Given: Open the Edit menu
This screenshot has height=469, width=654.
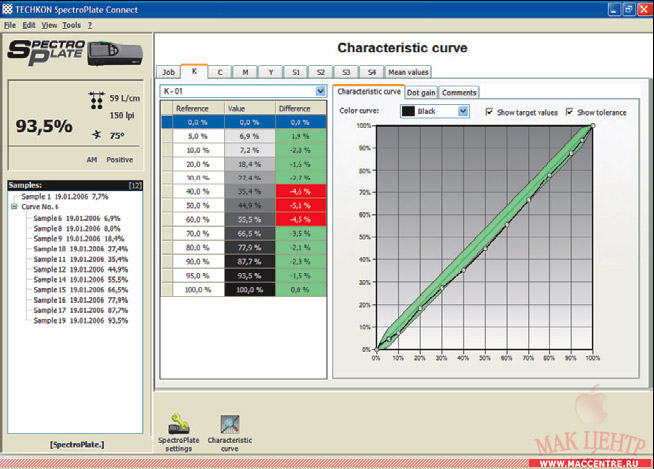Looking at the screenshot, I should pos(29,25).
